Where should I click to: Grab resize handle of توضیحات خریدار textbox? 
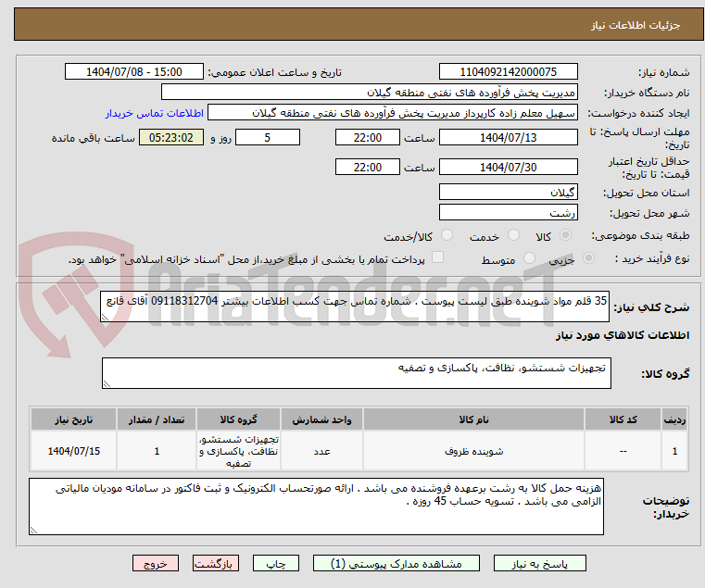(33, 531)
